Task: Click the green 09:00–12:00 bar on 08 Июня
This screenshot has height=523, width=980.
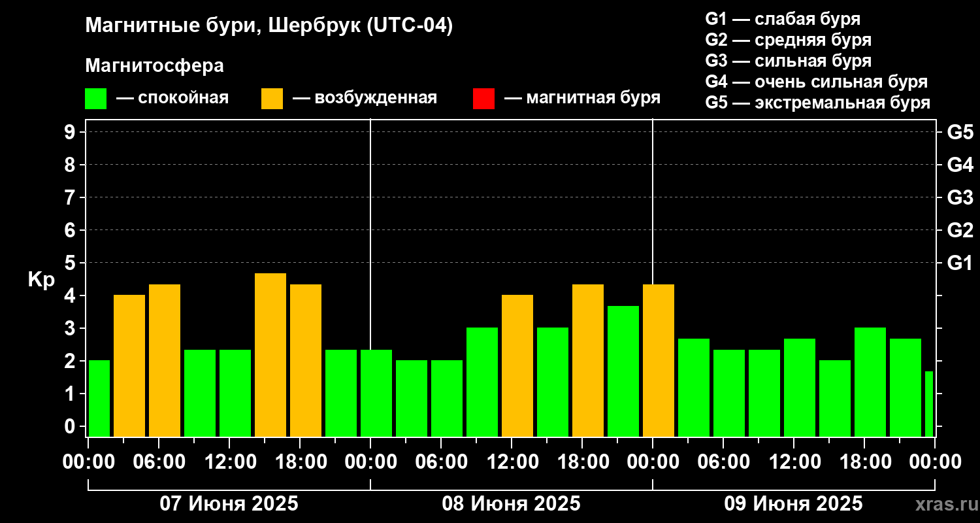Action: [482, 382]
